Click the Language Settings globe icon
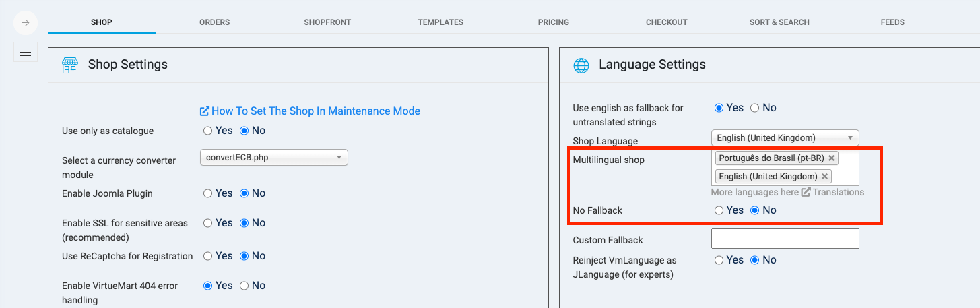 pos(581,65)
